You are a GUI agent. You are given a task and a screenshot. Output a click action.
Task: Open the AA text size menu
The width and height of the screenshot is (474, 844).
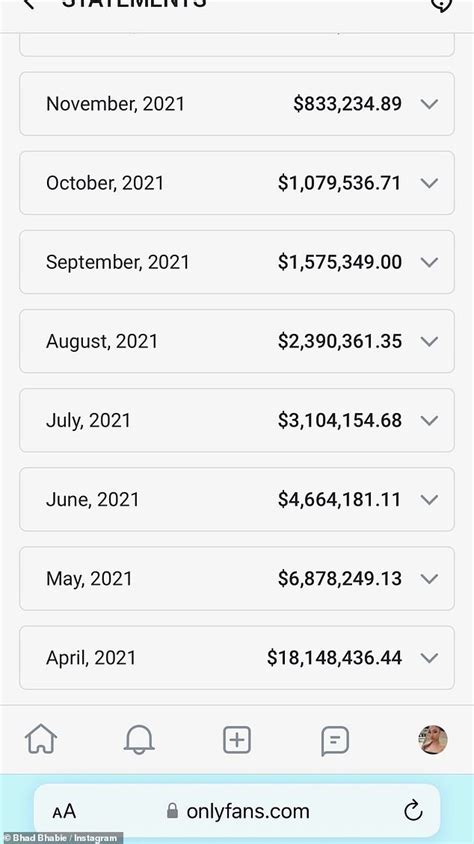[x=64, y=812]
